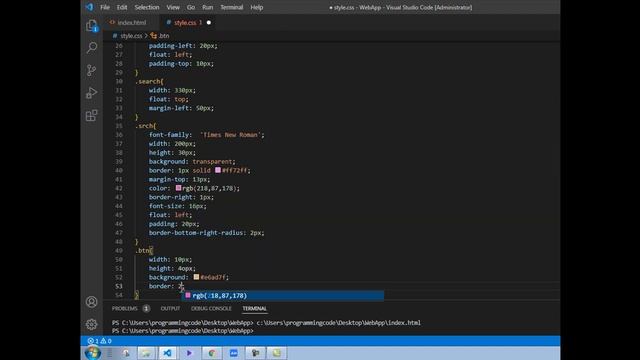Click the errors indicator in the status bar

coord(93,341)
